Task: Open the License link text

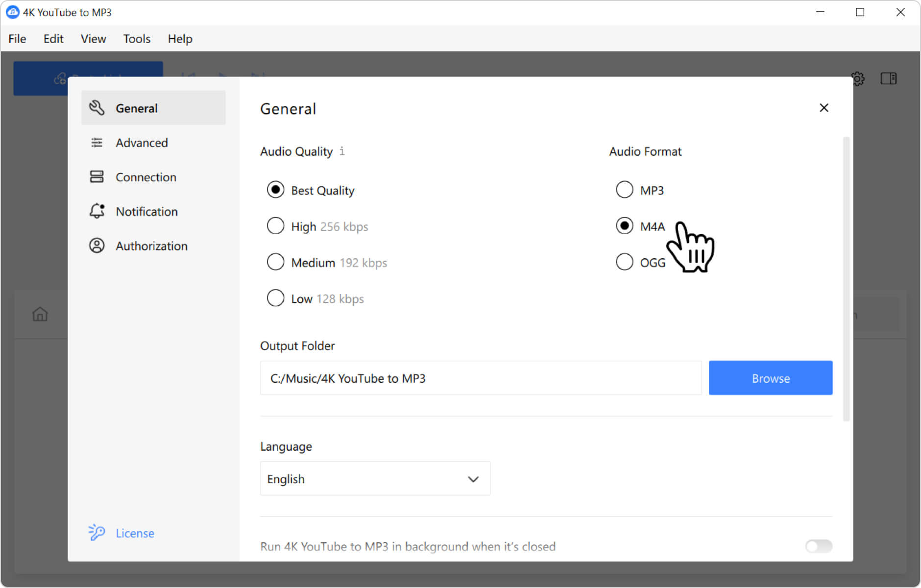Action: [x=135, y=533]
